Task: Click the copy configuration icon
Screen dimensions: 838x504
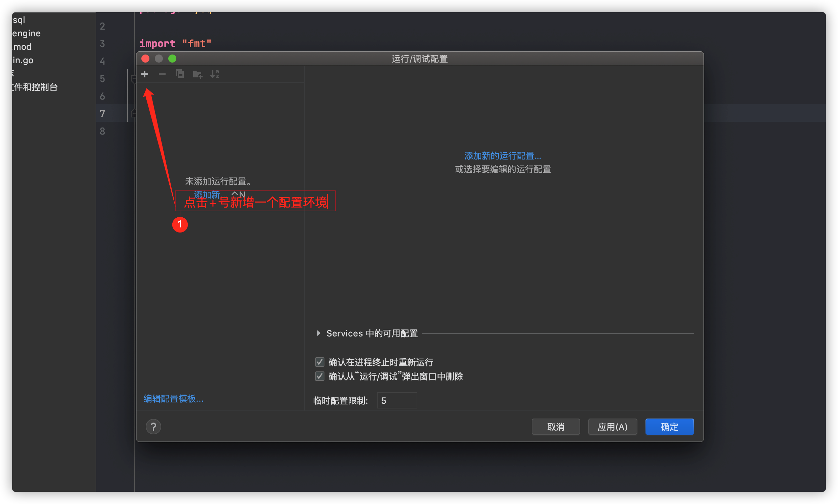Action: pyautogui.click(x=180, y=74)
